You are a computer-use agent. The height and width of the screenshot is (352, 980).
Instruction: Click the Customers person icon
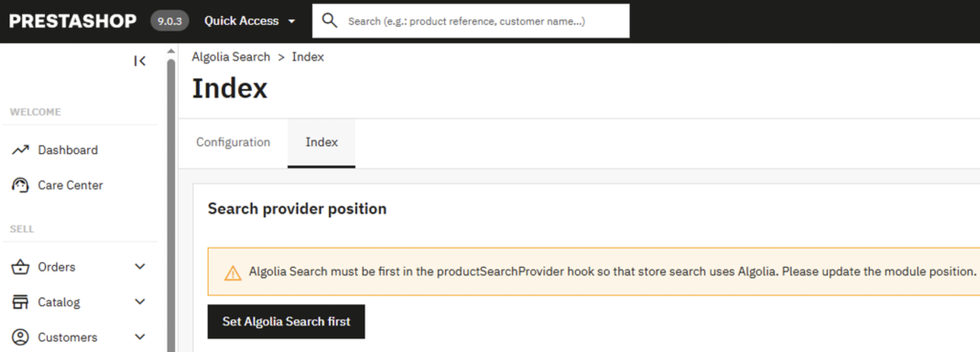(x=21, y=337)
